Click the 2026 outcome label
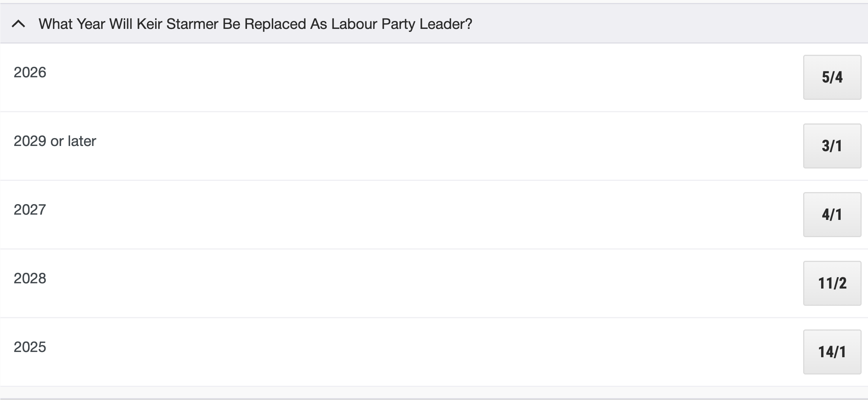This screenshot has width=868, height=400. pos(30,72)
